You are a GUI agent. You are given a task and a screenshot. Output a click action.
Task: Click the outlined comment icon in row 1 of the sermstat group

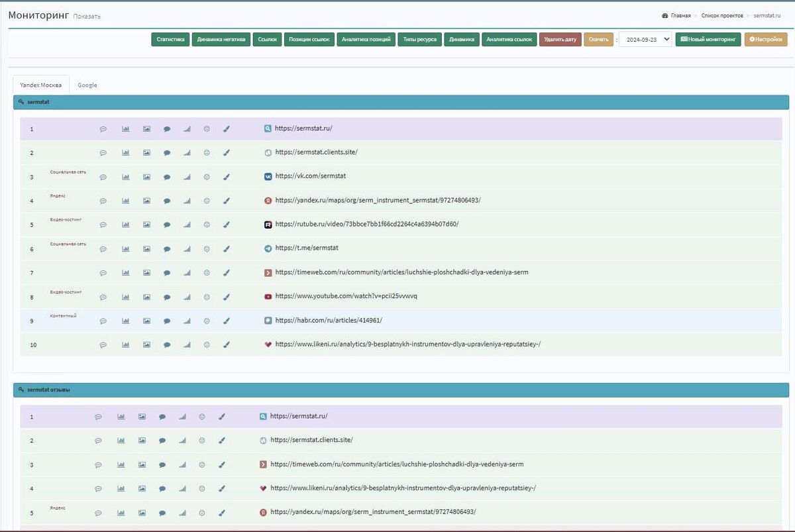[103, 129]
